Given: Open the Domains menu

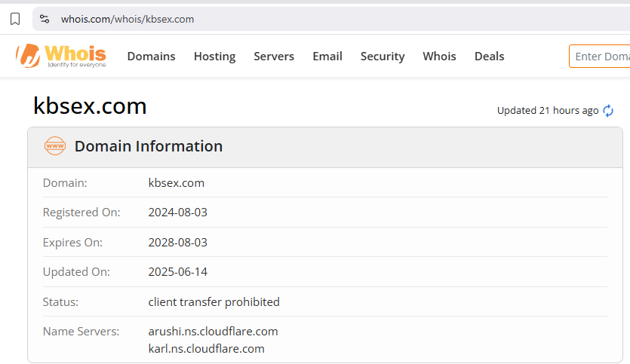Looking at the screenshot, I should [151, 57].
